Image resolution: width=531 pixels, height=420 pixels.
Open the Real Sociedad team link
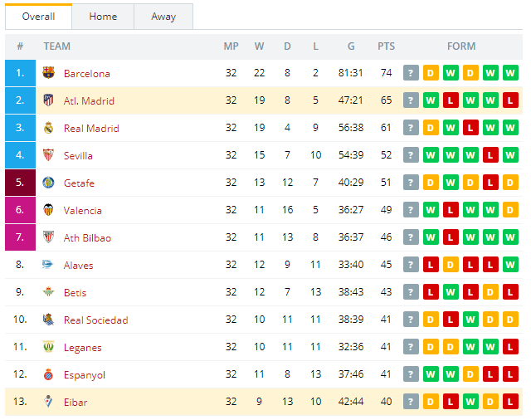click(x=96, y=320)
